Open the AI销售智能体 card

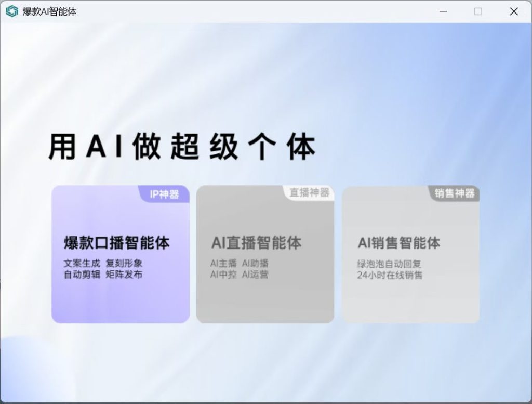click(410, 254)
